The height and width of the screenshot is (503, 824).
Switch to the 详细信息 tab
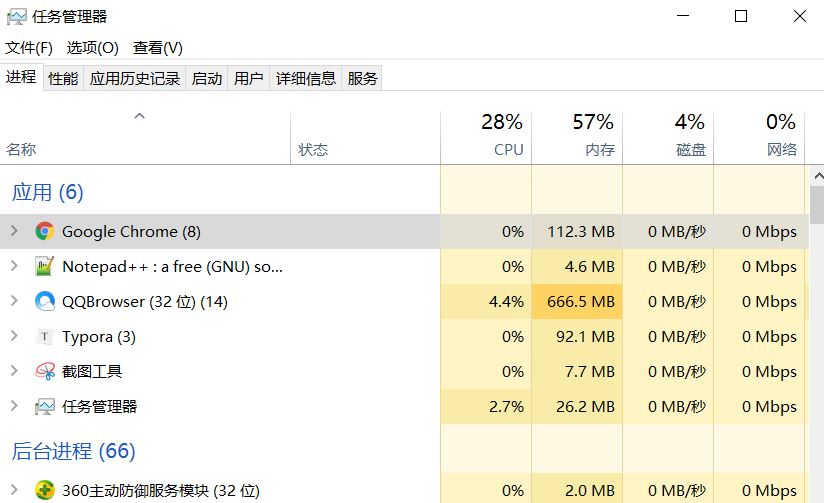click(x=305, y=78)
